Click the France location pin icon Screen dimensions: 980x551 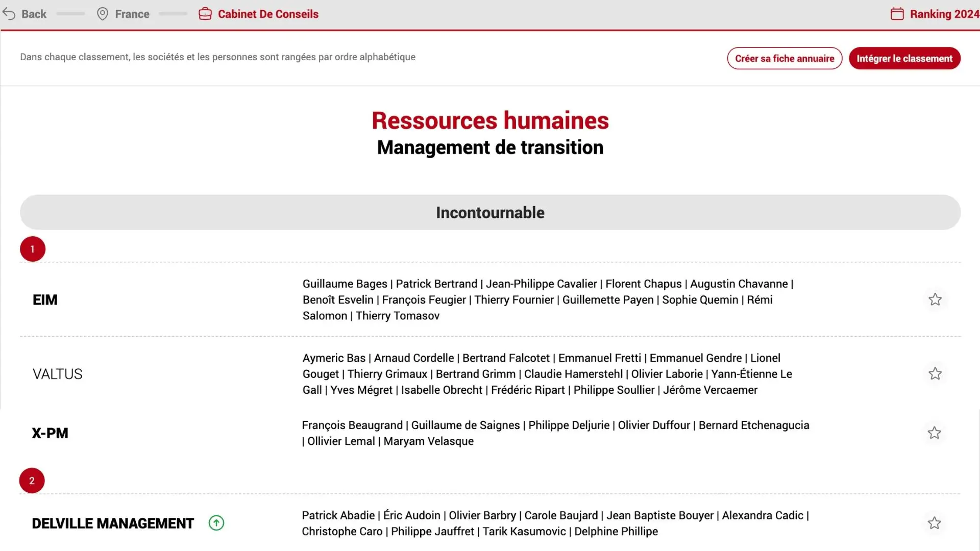(103, 14)
